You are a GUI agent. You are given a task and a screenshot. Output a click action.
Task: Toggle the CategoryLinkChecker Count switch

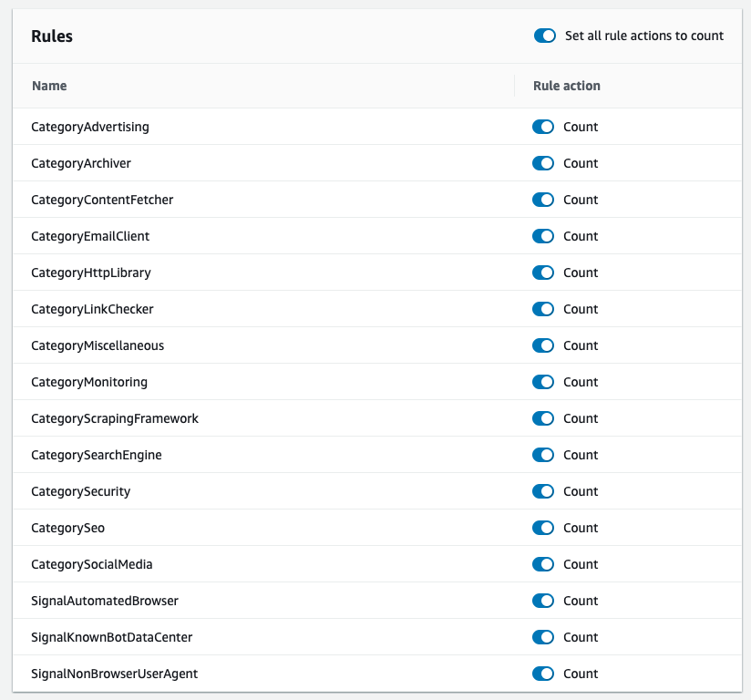(x=543, y=309)
